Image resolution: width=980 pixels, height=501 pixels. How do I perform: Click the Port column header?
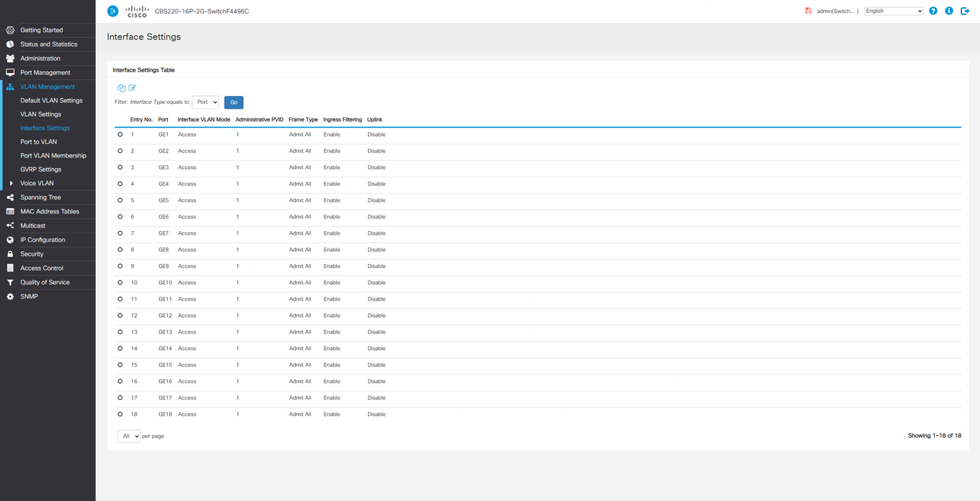click(163, 120)
